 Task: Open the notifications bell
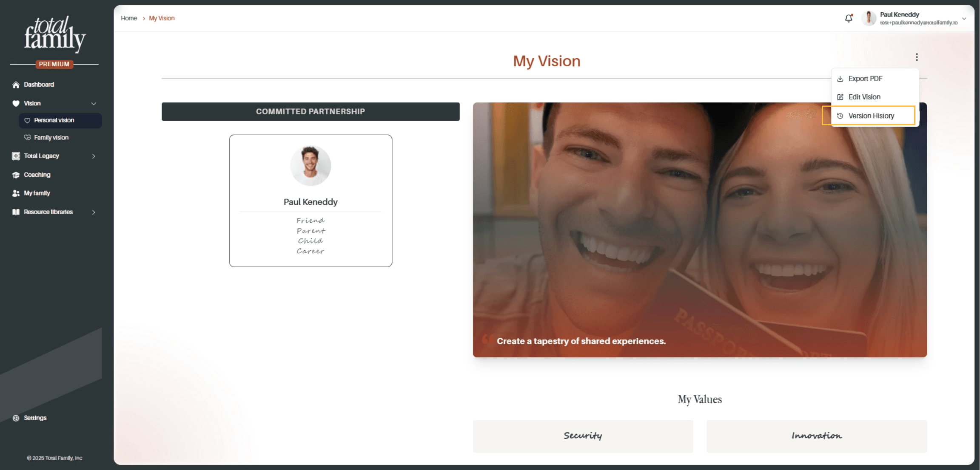(849, 18)
